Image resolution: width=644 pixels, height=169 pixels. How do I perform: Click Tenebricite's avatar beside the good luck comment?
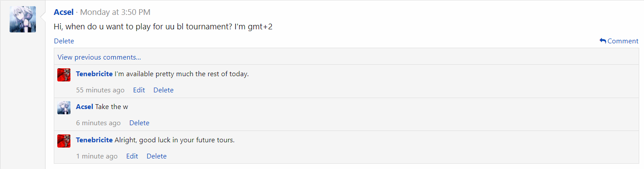tap(64, 141)
